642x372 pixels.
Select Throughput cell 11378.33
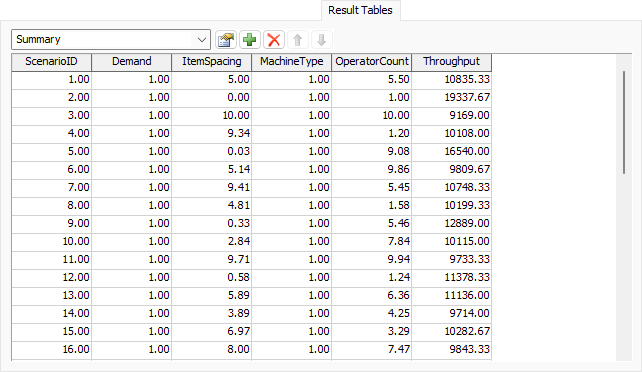[452, 277]
